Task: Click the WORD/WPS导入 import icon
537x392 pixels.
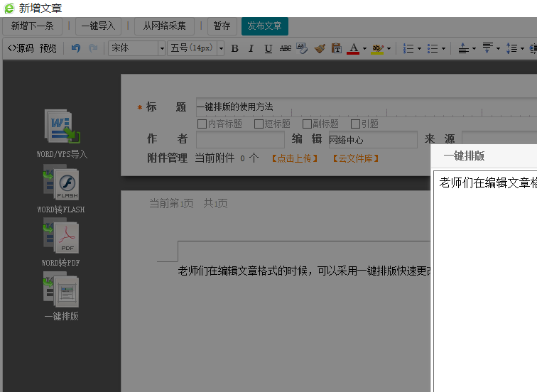Action: [62, 127]
